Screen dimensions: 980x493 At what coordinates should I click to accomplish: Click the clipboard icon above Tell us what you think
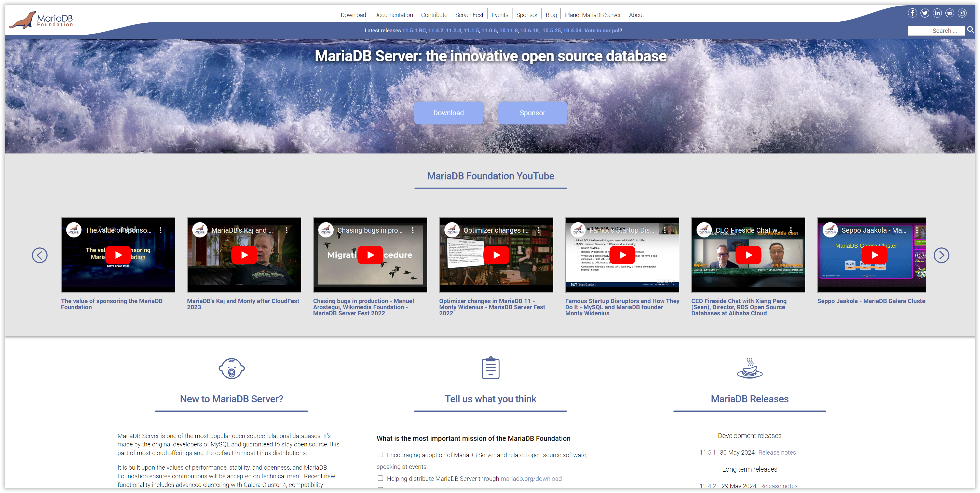point(490,368)
